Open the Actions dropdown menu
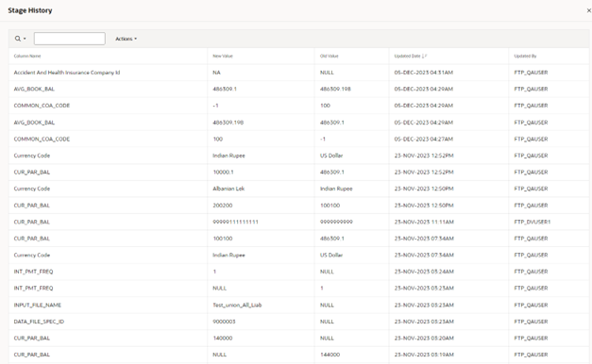 pyautogui.click(x=127, y=39)
